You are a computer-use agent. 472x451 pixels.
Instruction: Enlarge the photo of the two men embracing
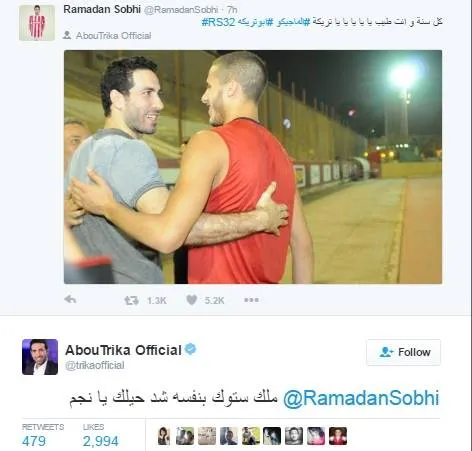coord(253,167)
